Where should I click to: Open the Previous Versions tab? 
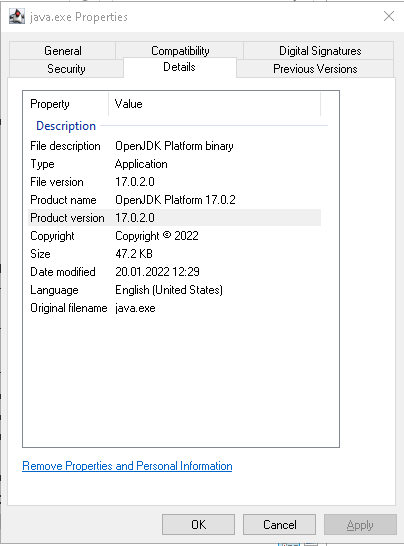click(x=315, y=69)
